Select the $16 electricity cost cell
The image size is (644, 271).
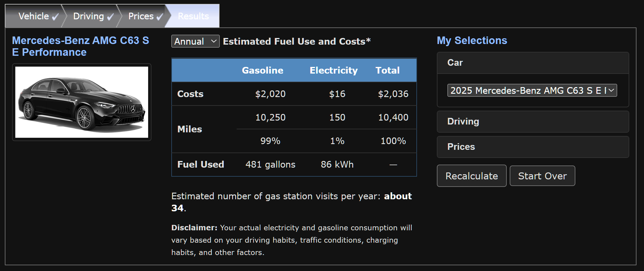pos(337,94)
